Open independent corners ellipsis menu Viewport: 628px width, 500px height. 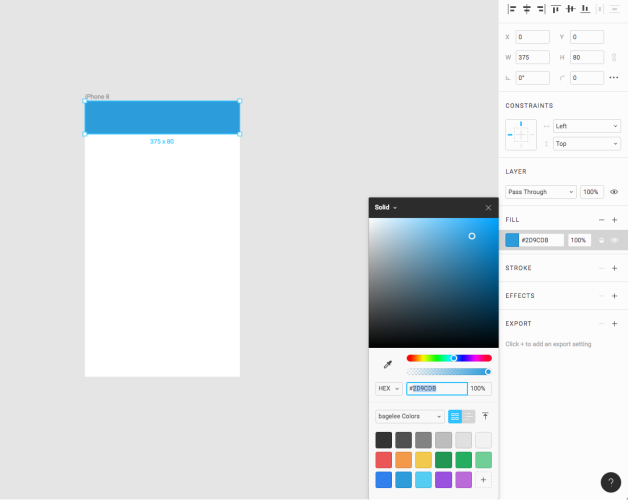pos(614,78)
